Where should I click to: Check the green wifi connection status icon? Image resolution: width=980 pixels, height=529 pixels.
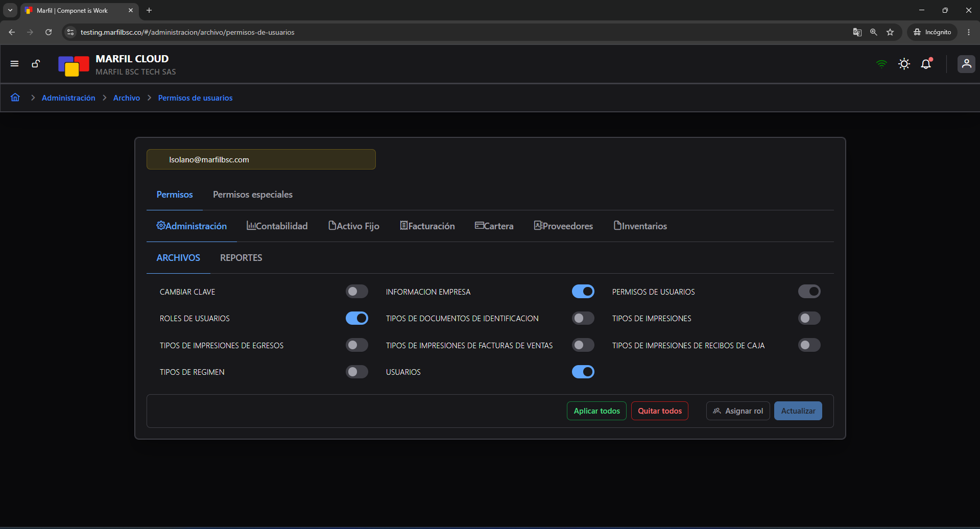click(881, 64)
